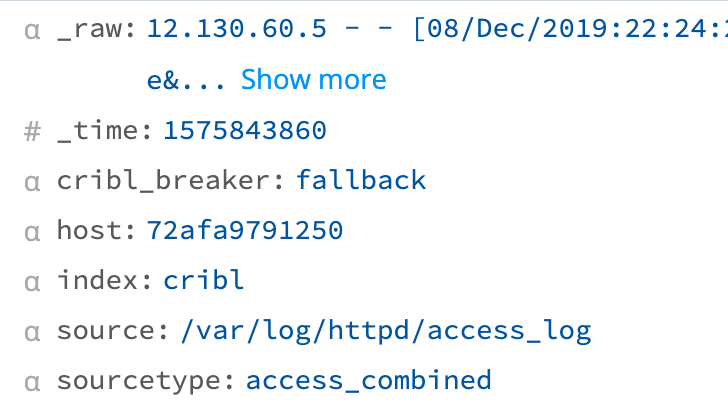
Task: Click the sourcetype field name
Action: (146, 381)
